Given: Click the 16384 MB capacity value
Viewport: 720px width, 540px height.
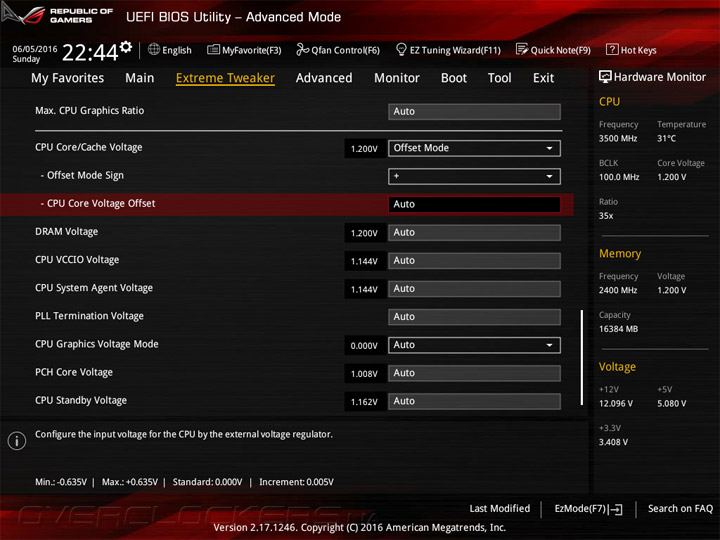Looking at the screenshot, I should pos(619,329).
